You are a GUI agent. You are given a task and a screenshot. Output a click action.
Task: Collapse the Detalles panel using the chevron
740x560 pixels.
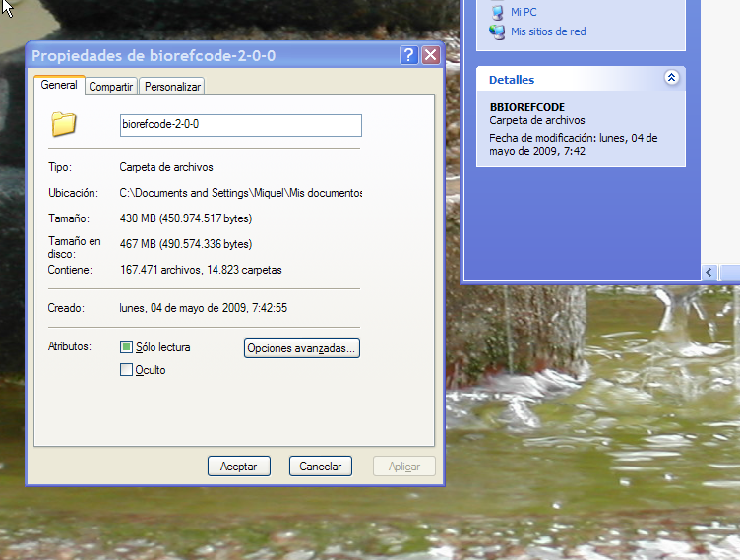[671, 79]
